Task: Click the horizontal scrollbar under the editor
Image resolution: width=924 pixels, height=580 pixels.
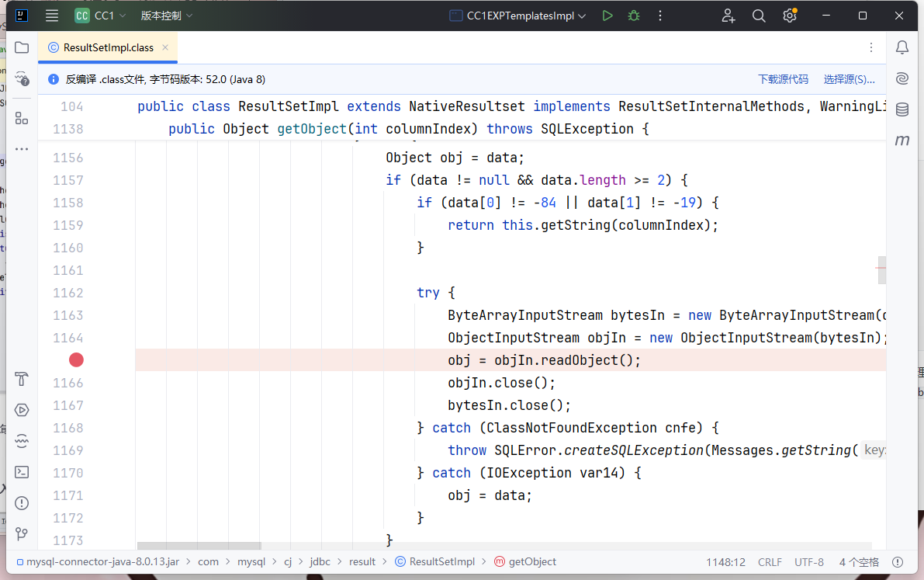Action: tap(199, 547)
